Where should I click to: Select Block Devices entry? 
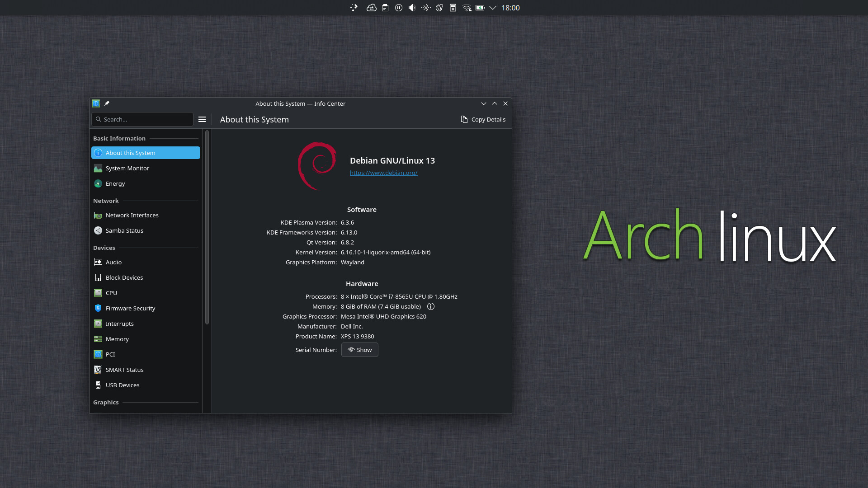click(x=124, y=277)
